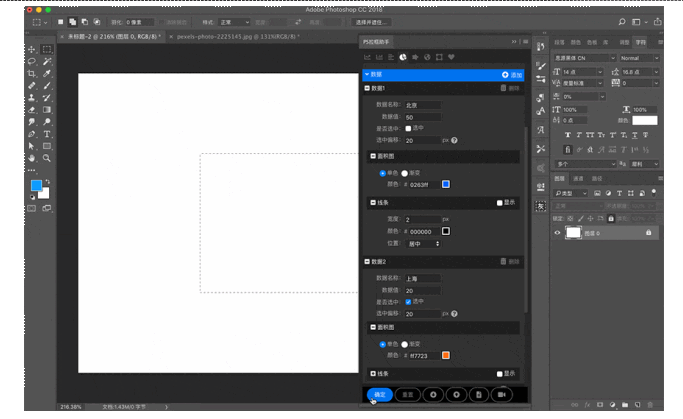The image size is (683, 419).
Task: Open blue color swatch for 数据1 fill
Action: pyautogui.click(x=446, y=184)
